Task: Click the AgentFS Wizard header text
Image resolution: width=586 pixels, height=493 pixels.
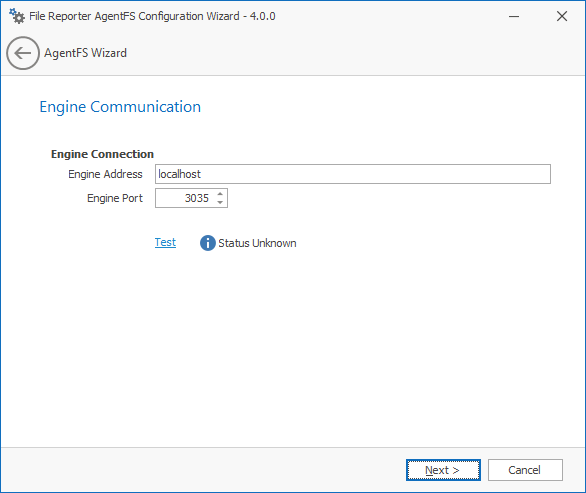Action: pos(86,53)
